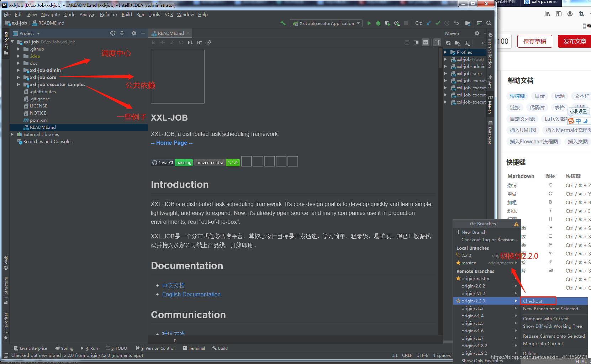Collapse all in Project panel
Screen dimensions: 591x364
122,33
